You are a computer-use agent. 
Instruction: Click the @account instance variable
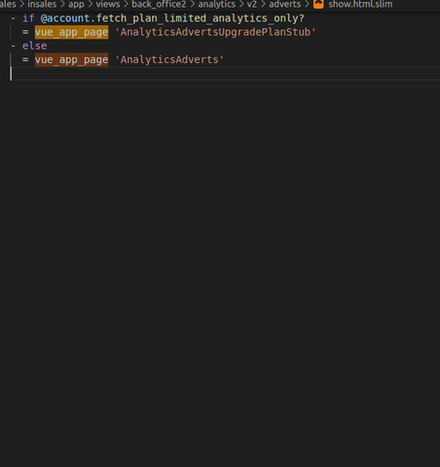65,18
